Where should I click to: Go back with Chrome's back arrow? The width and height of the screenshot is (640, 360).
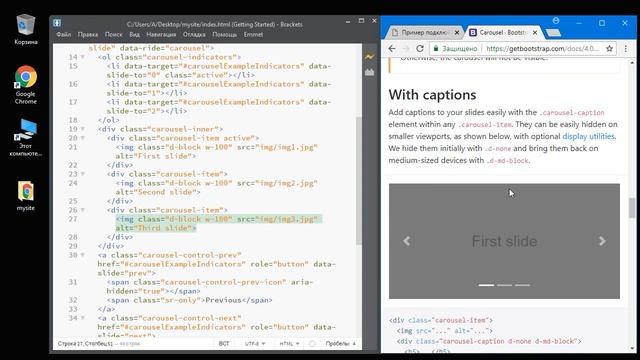[392, 49]
